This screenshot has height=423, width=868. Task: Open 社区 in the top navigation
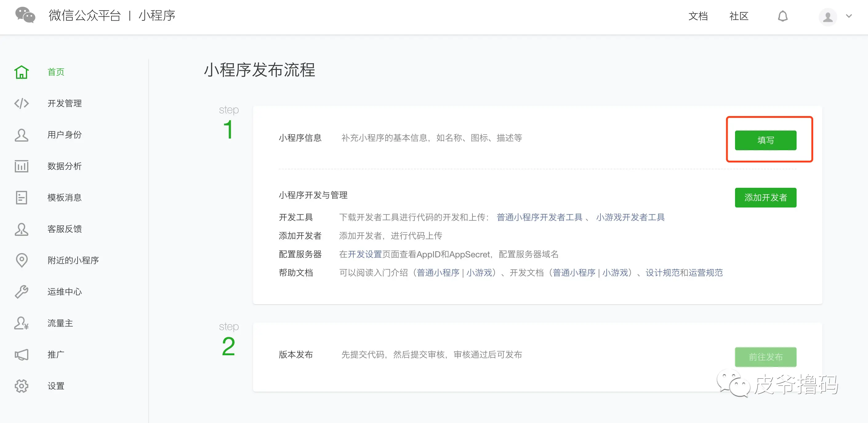coord(739,16)
